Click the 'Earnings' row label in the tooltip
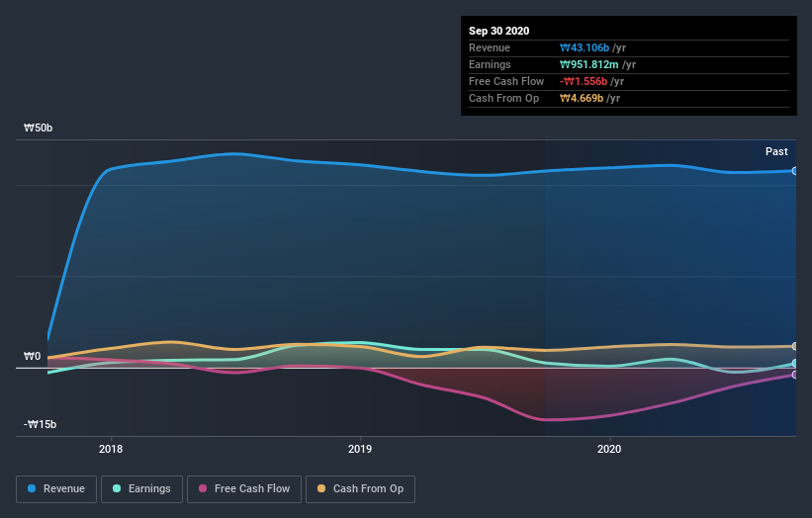This screenshot has width=812, height=518. pyautogui.click(x=490, y=64)
